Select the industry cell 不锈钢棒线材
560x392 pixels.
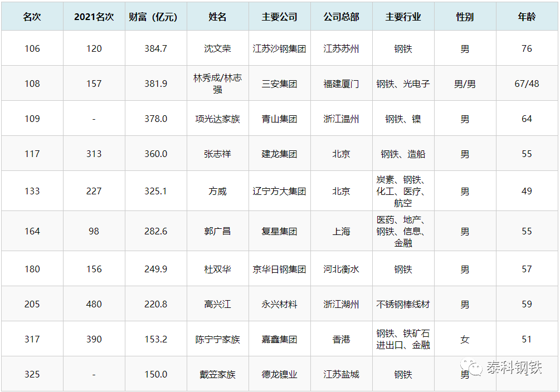click(x=403, y=304)
